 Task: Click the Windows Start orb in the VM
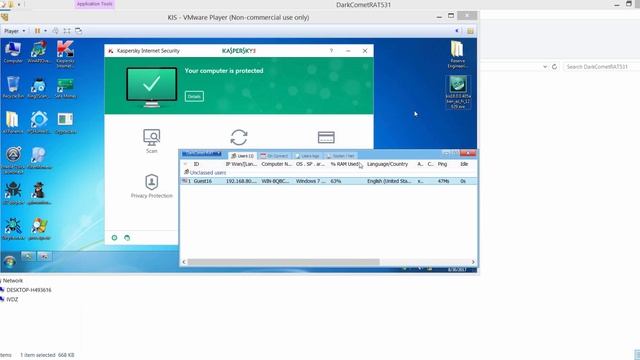[x=9, y=261]
